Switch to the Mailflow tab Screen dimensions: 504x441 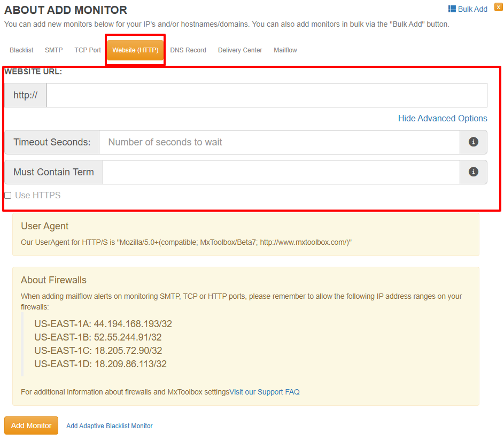coord(285,50)
